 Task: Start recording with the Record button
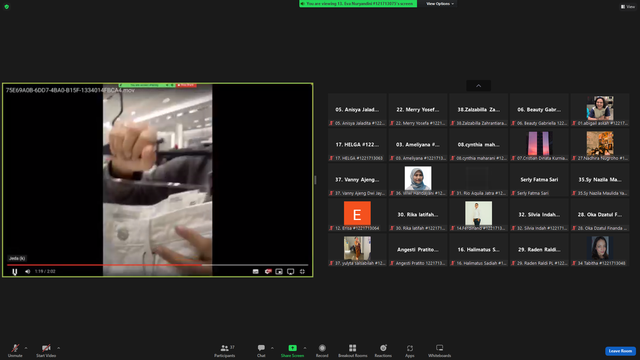coord(322,351)
